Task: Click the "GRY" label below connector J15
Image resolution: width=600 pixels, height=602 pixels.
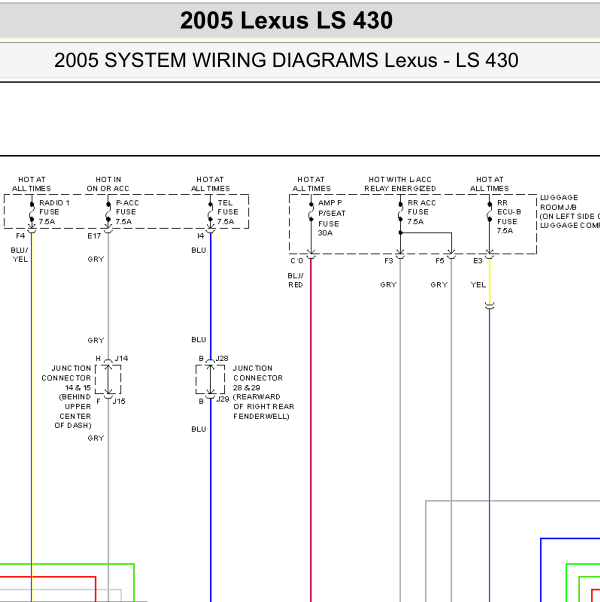Action: (x=96, y=438)
